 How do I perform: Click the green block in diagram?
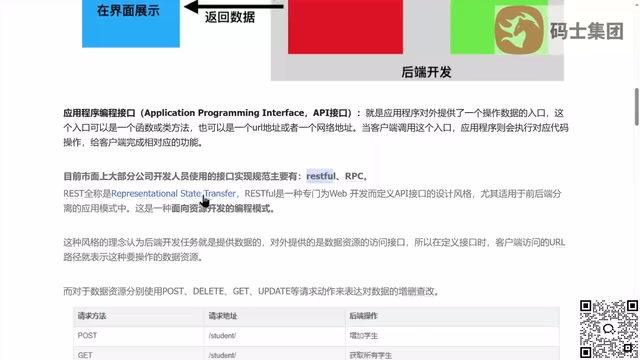tap(499, 27)
